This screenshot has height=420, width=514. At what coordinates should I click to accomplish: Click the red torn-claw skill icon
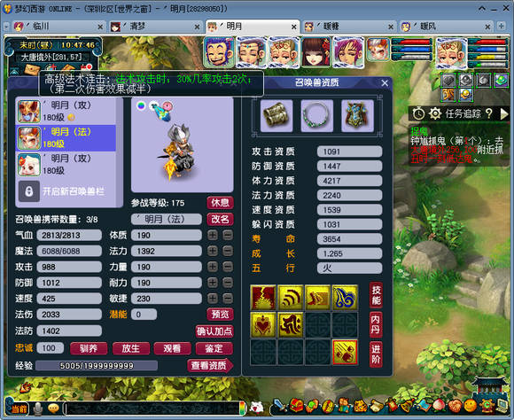tap(263, 298)
